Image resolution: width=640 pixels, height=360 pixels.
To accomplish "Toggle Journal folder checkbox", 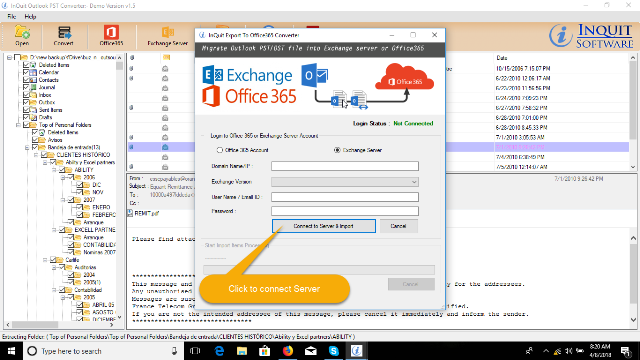I will click(26, 87).
